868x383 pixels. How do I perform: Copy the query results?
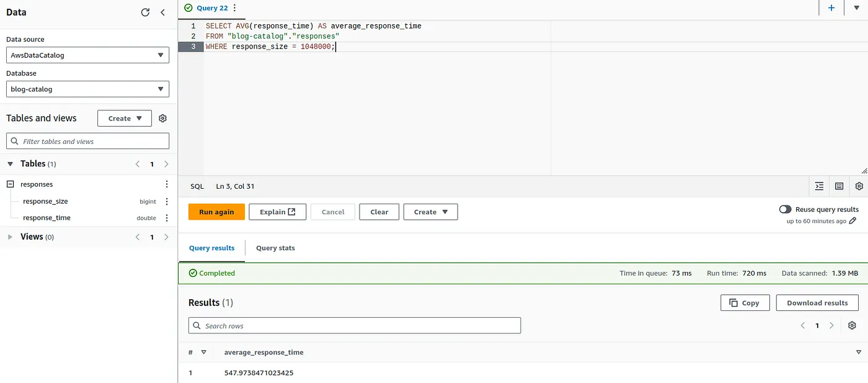pos(745,303)
